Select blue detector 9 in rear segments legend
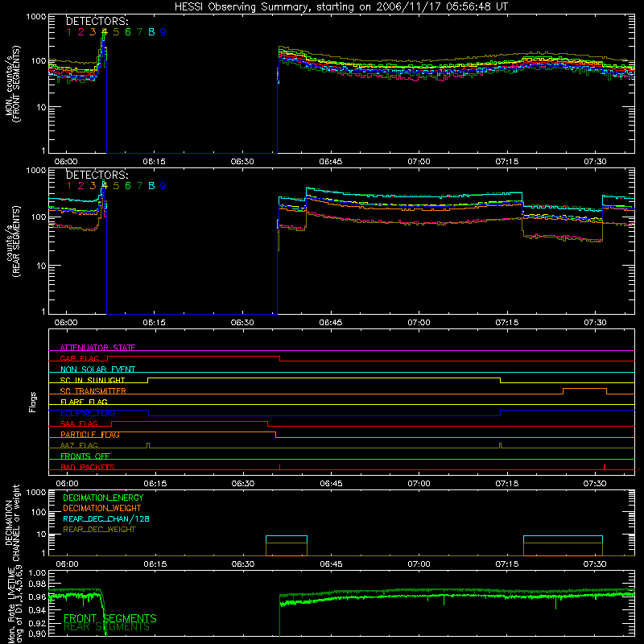The height and width of the screenshot is (644, 644). pos(163,186)
